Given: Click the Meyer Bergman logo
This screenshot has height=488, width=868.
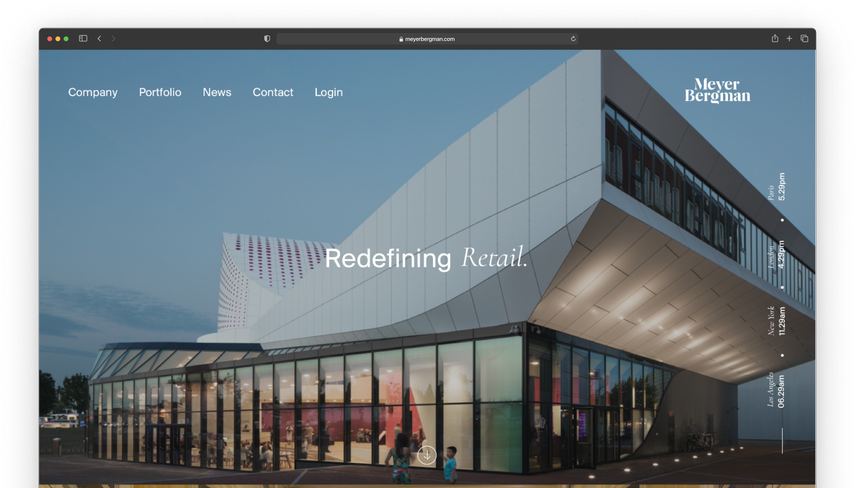Looking at the screenshot, I should (717, 90).
